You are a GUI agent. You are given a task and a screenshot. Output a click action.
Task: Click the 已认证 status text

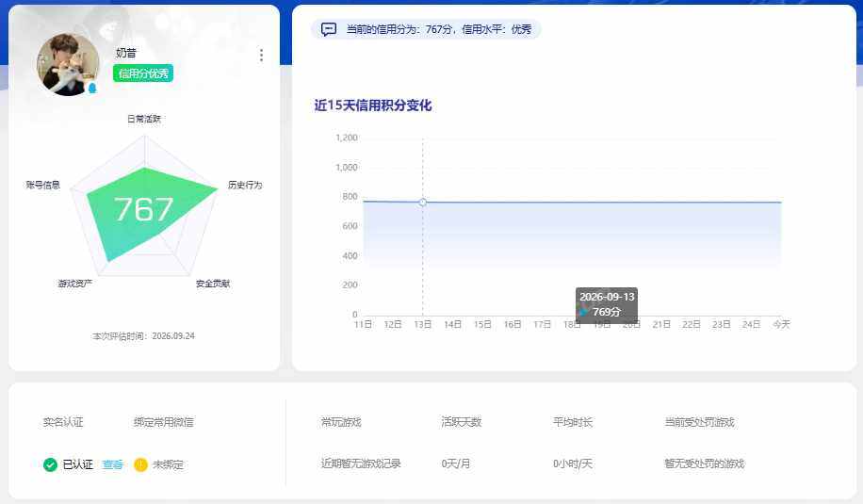[77, 464]
